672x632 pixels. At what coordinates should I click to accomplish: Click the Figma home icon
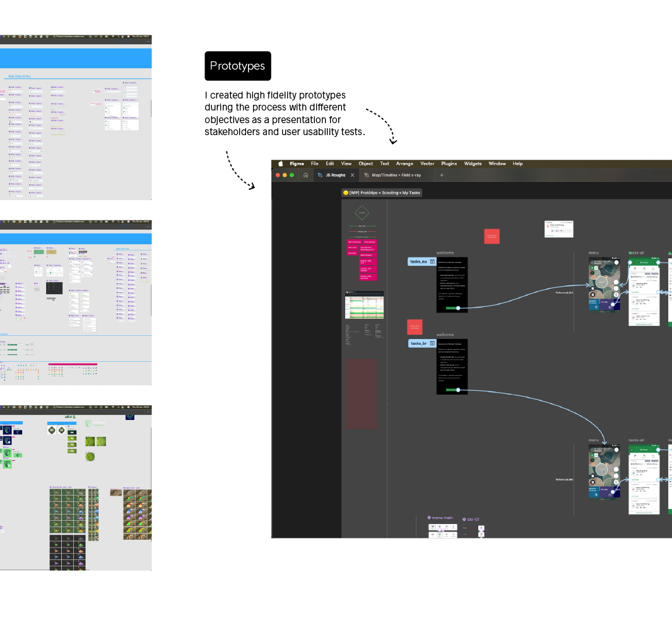(x=305, y=175)
